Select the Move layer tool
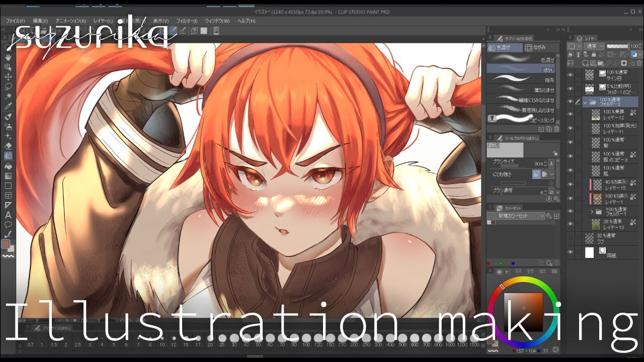 8,77
